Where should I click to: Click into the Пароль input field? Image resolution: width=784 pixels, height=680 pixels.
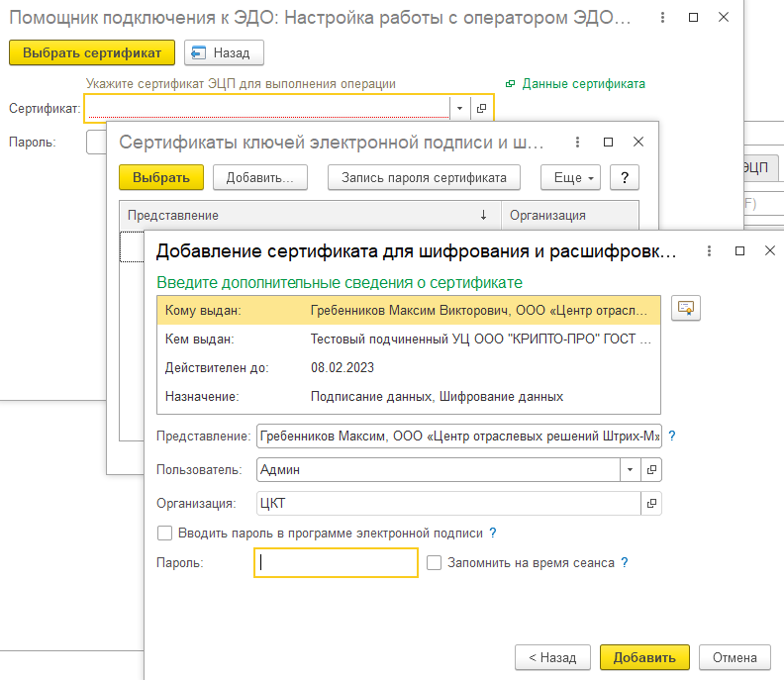pos(337,563)
